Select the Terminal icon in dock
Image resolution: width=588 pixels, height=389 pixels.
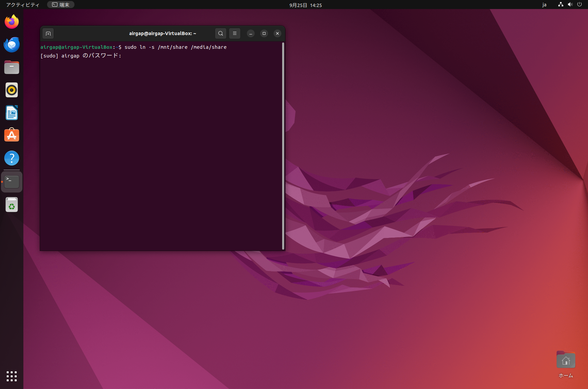click(x=12, y=182)
